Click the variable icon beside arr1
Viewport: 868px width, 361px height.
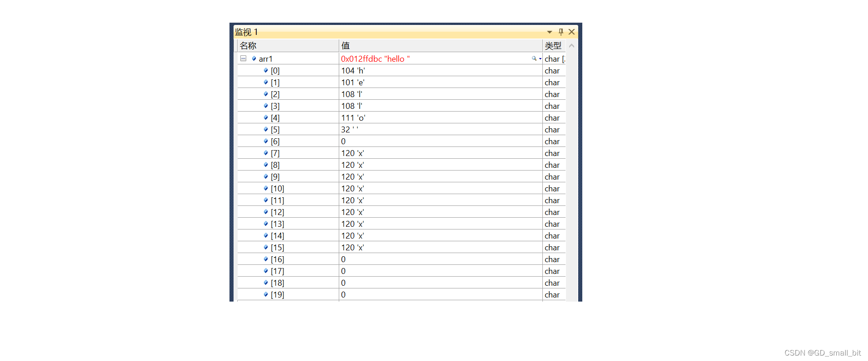tap(254, 59)
